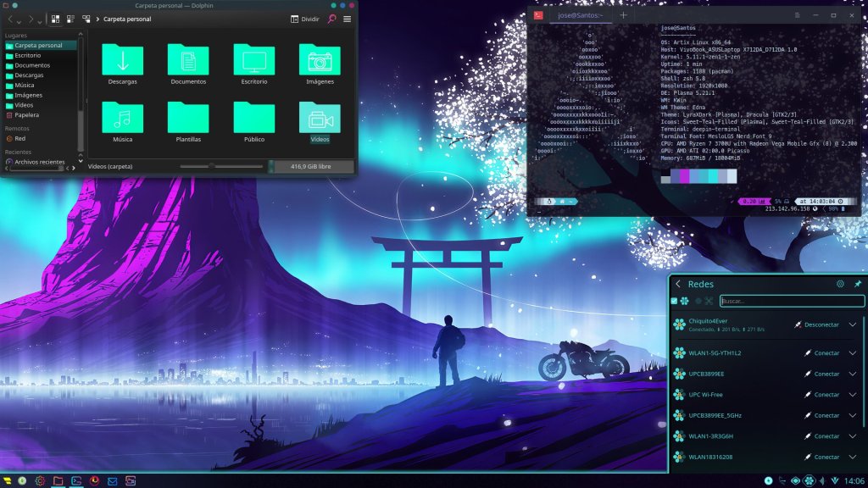Image resolution: width=868 pixels, height=488 pixels.
Task: Expand details for UPC Wi-Free network
Action: coord(853,395)
